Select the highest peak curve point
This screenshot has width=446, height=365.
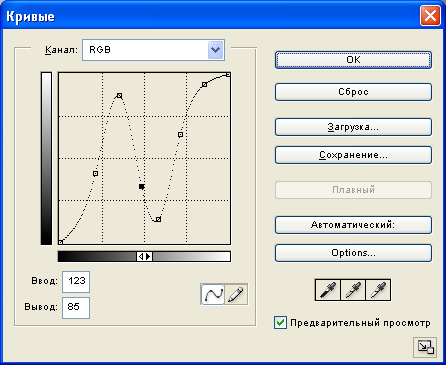click(119, 96)
